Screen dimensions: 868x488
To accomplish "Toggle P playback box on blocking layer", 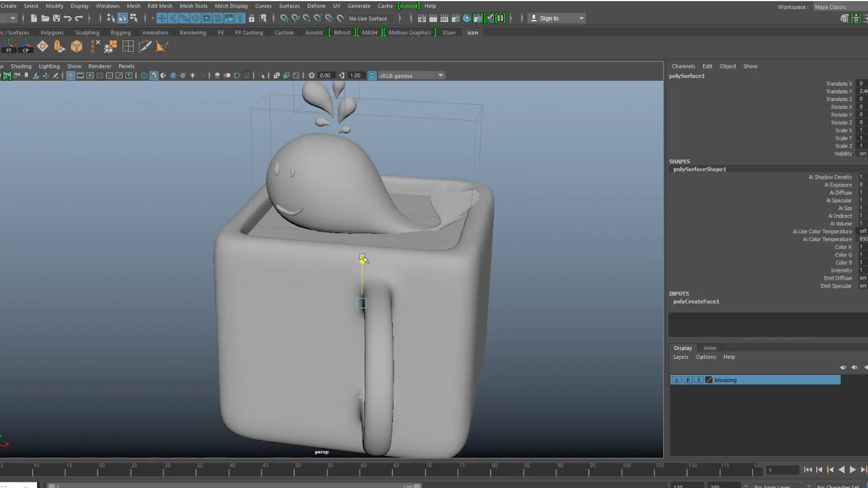I will tap(688, 380).
